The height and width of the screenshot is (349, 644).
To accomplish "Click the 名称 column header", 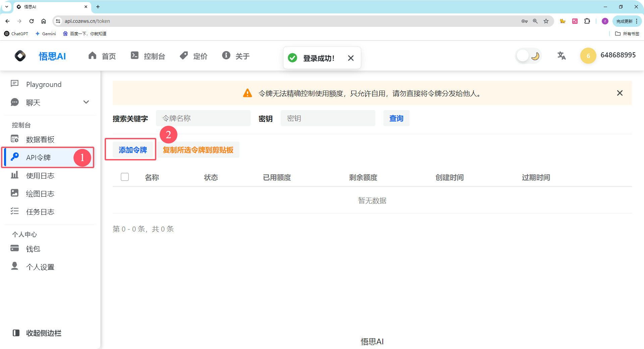I will (x=152, y=177).
